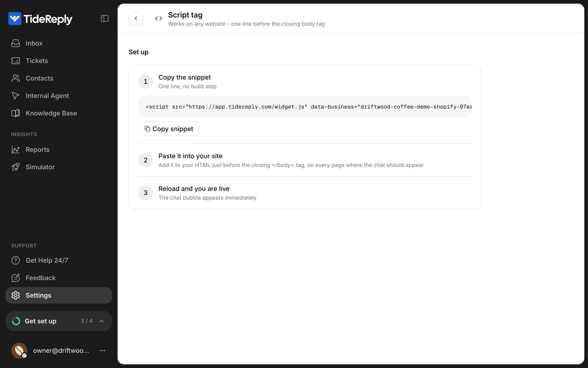Screen dimensions: 588x368
Task: Click the Copy snippet button label
Action: [x=173, y=129]
